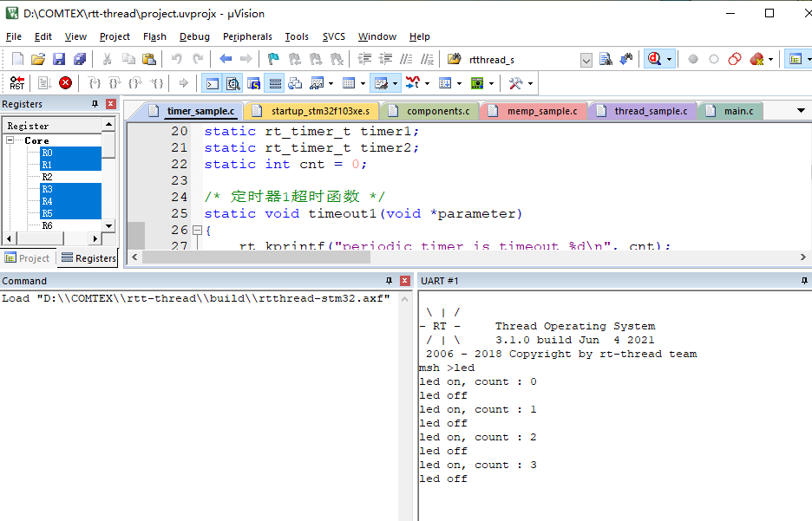Open the File menu

[x=14, y=36]
